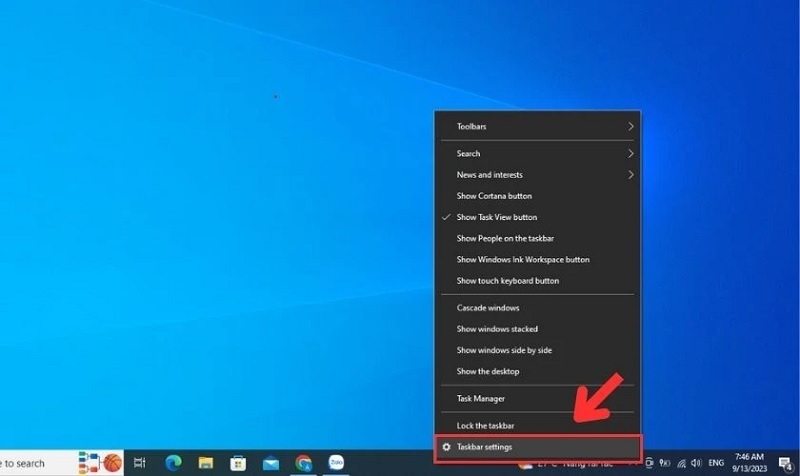The width and height of the screenshot is (800, 476).
Task: Click the Task View taskbar icon
Action: (x=140, y=463)
